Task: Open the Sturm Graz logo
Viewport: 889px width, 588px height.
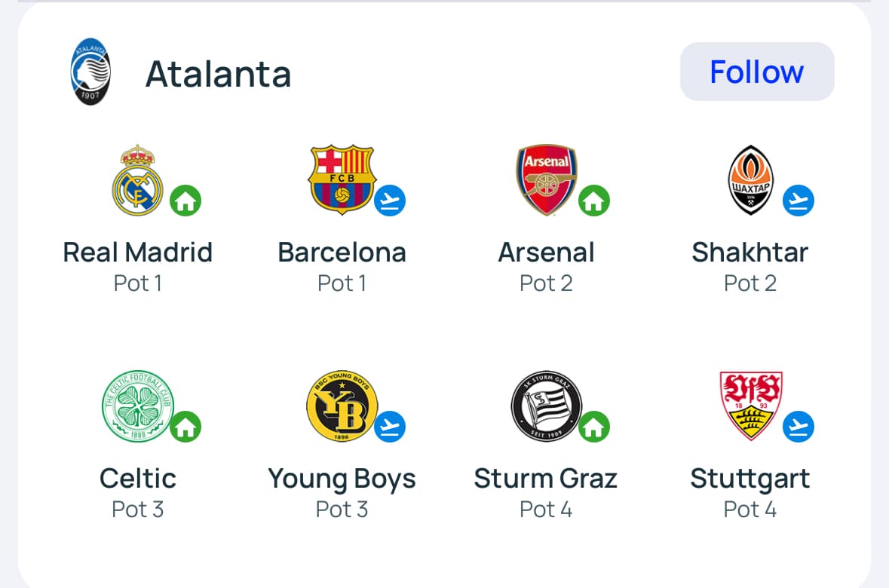Action: 546,406
